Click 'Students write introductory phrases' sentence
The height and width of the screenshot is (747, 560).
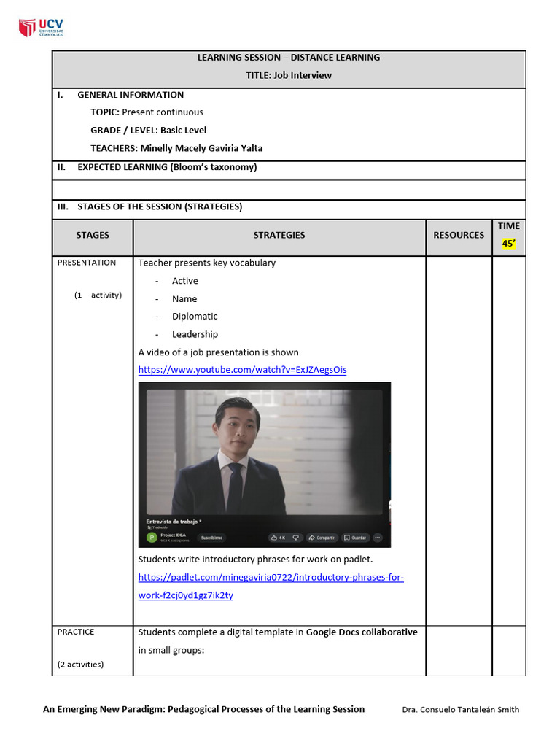pos(255,559)
